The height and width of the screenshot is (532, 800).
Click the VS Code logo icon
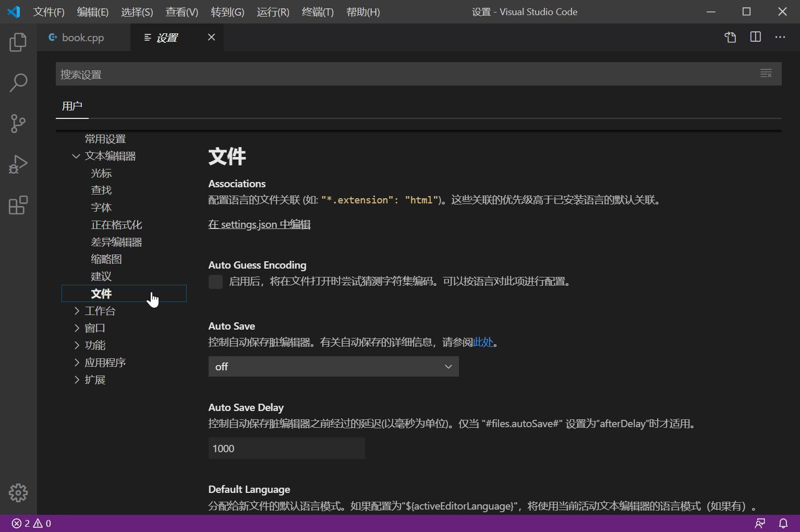pyautogui.click(x=14, y=11)
